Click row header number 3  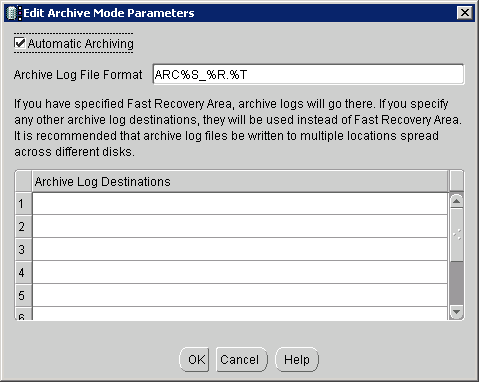[23, 249]
